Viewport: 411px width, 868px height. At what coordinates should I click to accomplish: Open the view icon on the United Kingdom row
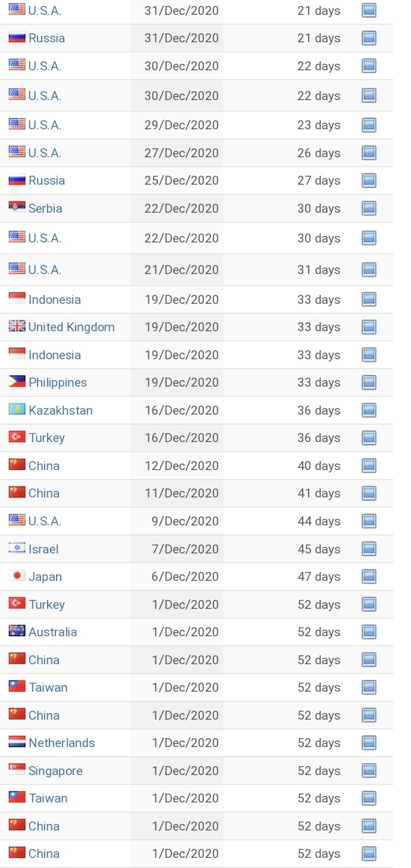coord(369,327)
